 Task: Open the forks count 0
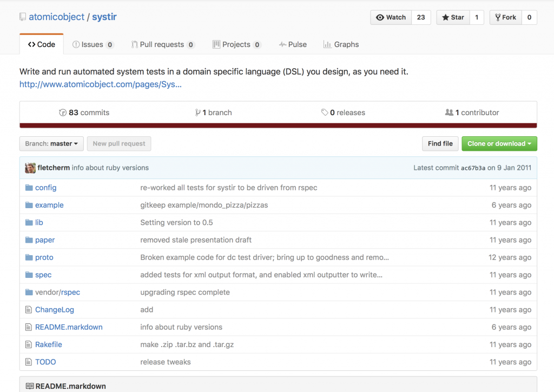(529, 17)
